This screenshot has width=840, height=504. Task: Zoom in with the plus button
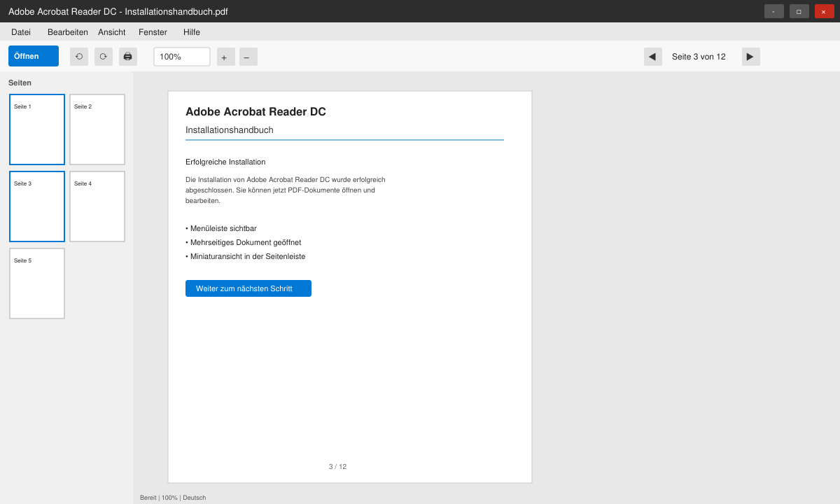pyautogui.click(x=225, y=57)
